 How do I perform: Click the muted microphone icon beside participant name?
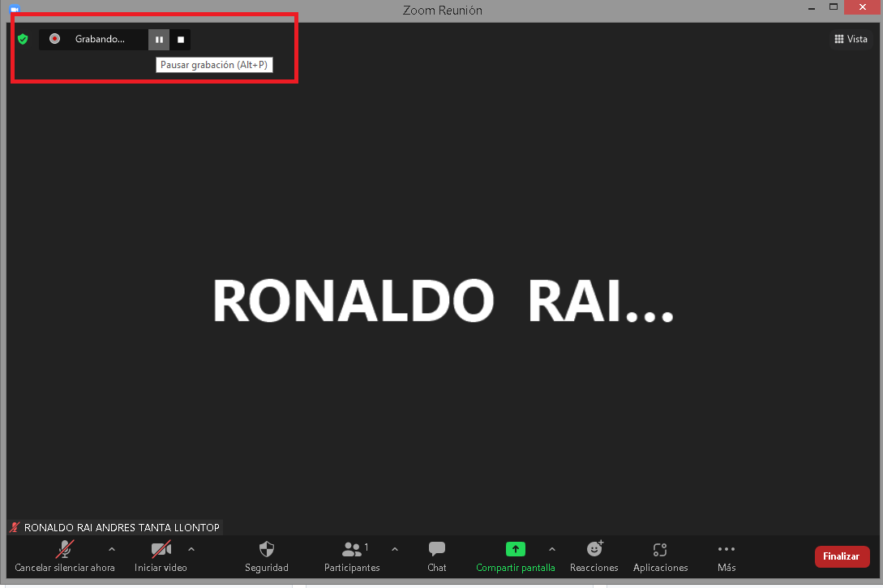pyautogui.click(x=15, y=527)
